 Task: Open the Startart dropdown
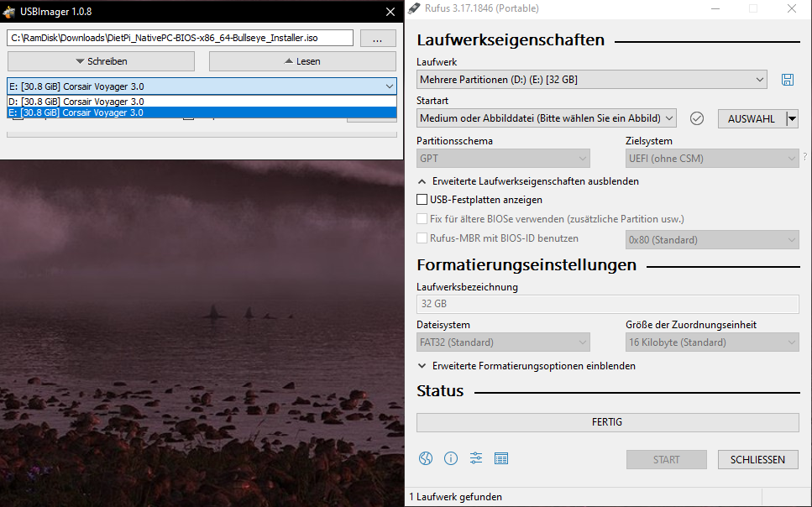point(547,118)
